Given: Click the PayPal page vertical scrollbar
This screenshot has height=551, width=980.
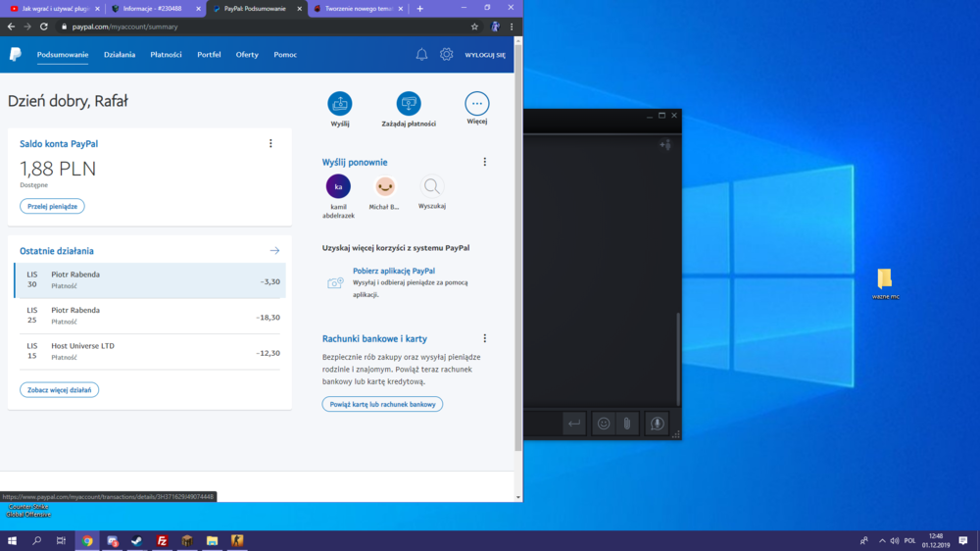Looking at the screenshot, I should tap(518, 247).
